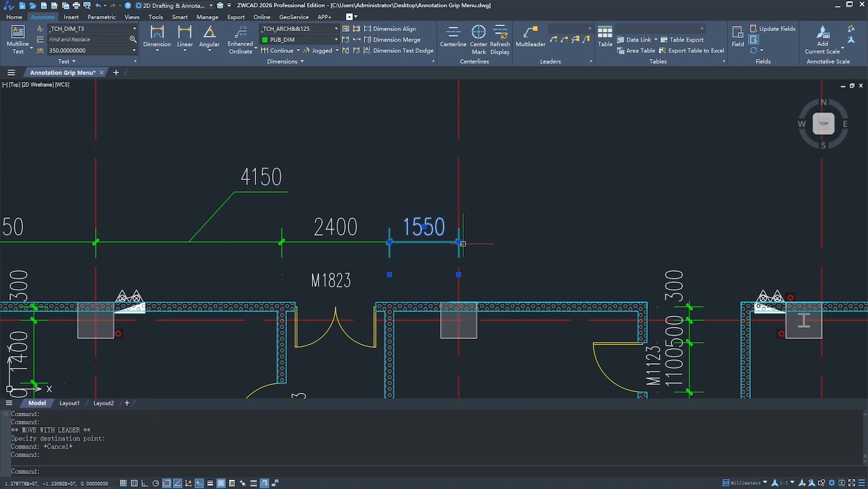868x489 pixels.
Task: Click the Command input line
Action: click(434, 472)
